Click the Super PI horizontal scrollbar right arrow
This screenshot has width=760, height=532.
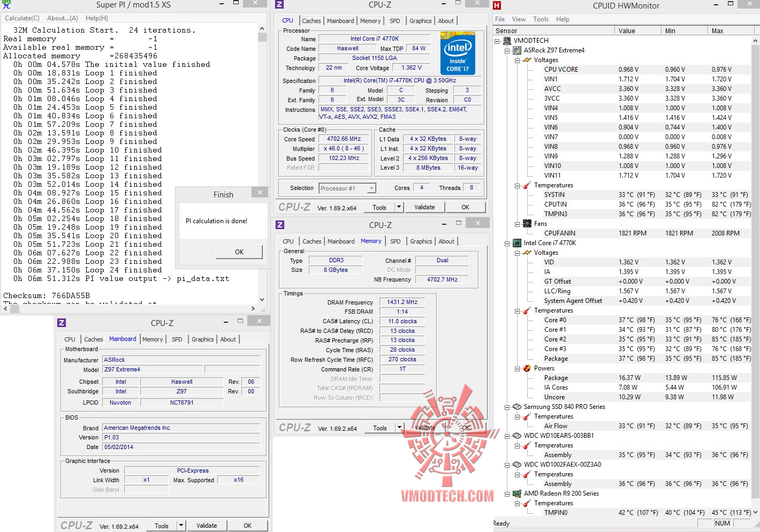click(253, 308)
